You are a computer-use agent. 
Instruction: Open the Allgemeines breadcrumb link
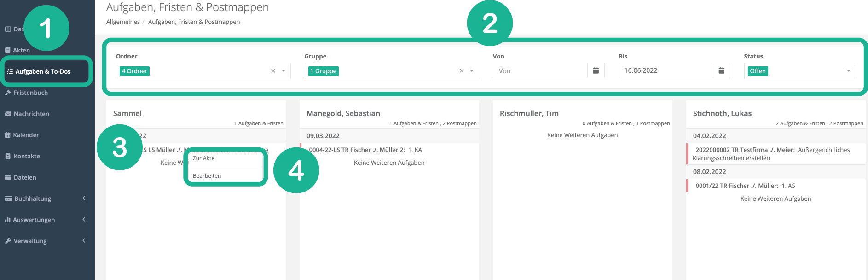(x=123, y=22)
